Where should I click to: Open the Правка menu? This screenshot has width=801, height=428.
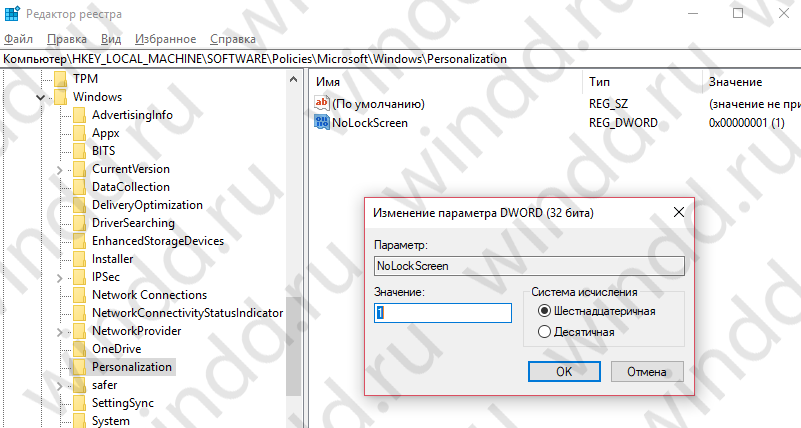coord(67,39)
